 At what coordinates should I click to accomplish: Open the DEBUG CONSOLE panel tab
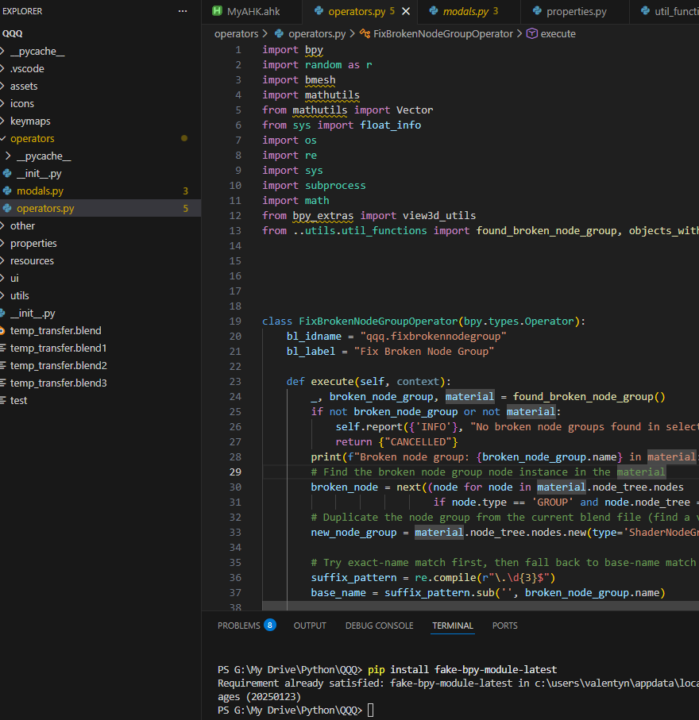(x=379, y=625)
